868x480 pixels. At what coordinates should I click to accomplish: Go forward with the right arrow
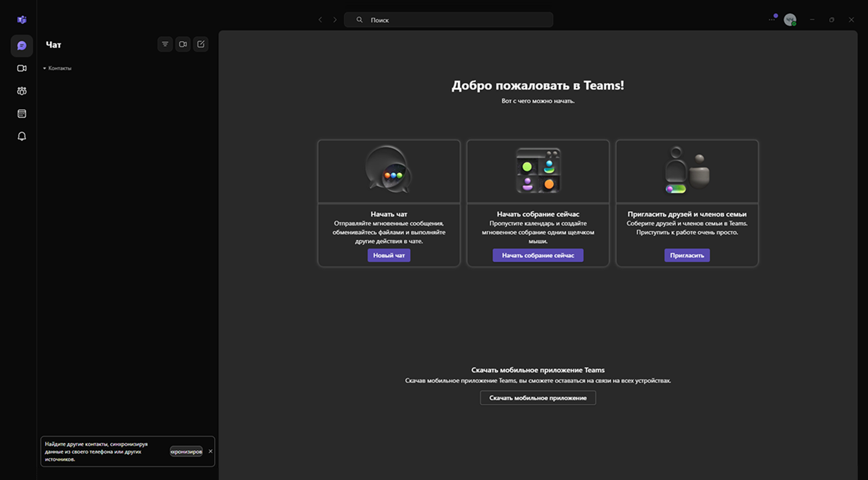pos(335,19)
